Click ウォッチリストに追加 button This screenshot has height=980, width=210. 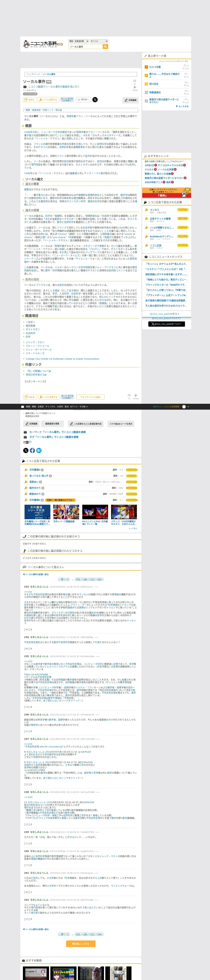(x=90, y=397)
